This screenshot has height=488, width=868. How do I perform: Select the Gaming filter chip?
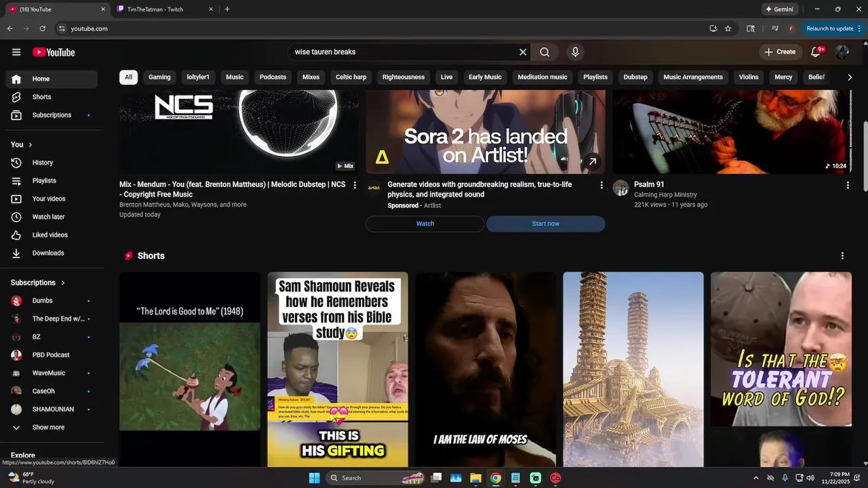159,77
